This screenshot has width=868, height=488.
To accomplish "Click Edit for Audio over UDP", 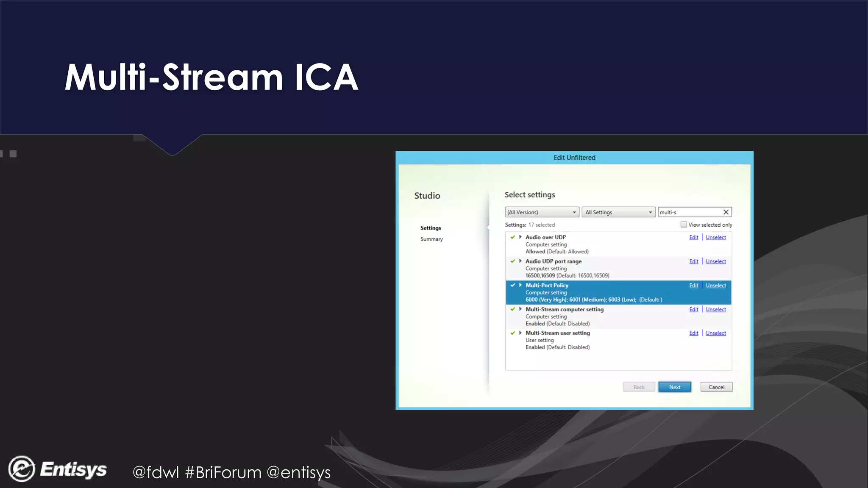I will point(693,237).
